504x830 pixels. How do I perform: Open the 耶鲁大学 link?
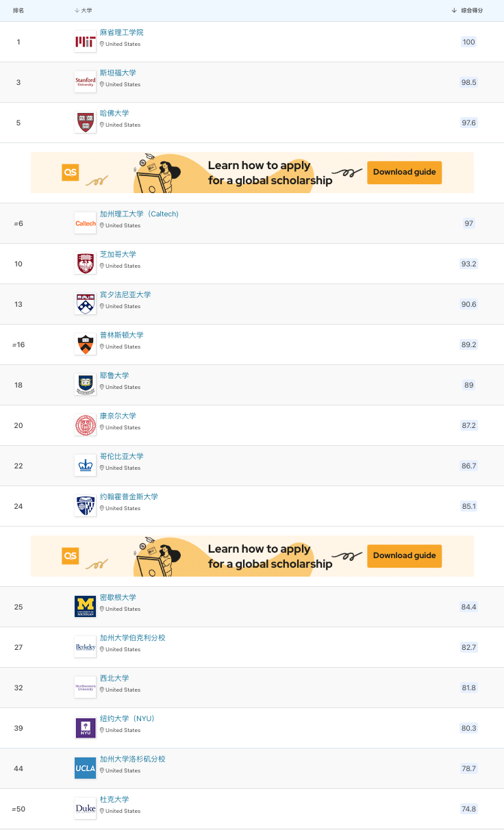click(114, 376)
